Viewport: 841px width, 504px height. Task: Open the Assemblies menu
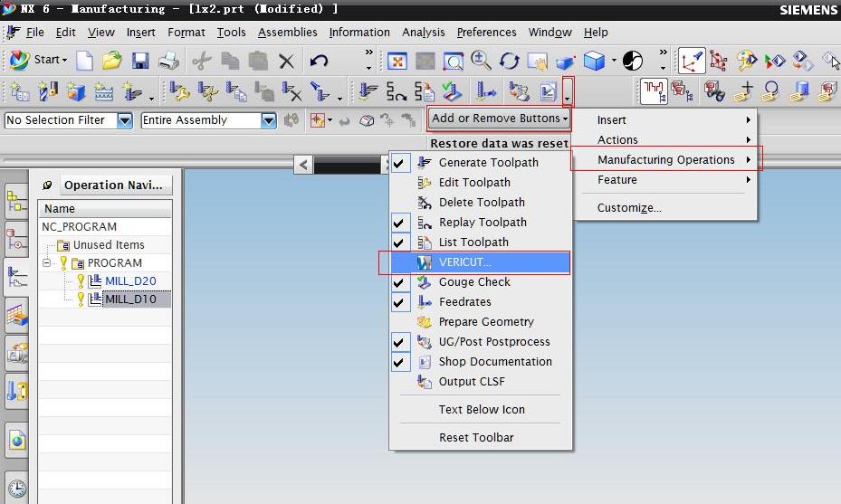288,33
